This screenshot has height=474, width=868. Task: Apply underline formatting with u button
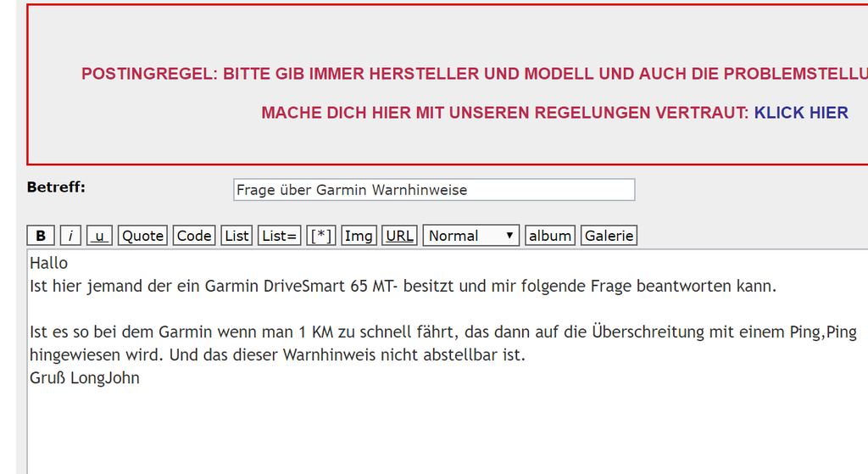[x=100, y=236]
